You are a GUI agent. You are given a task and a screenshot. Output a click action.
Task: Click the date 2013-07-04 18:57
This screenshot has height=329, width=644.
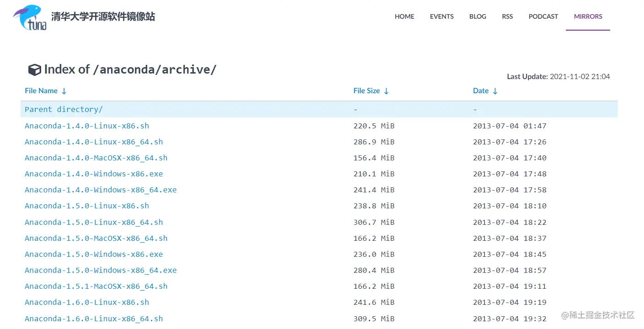click(510, 270)
